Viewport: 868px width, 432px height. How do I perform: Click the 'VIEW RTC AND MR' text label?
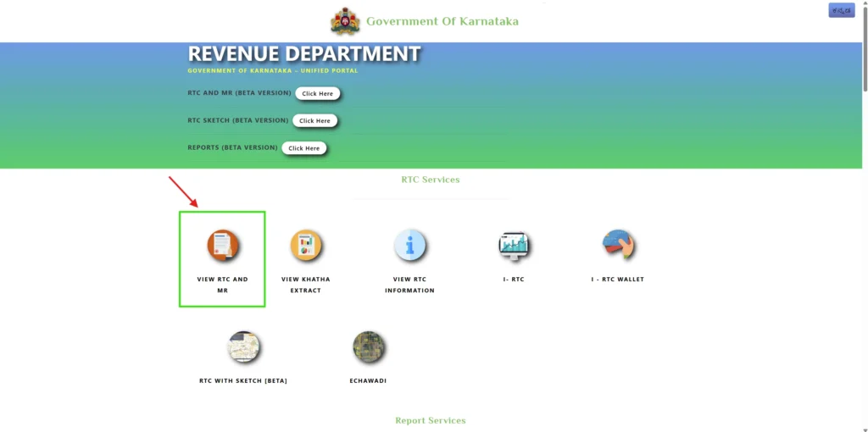click(222, 285)
